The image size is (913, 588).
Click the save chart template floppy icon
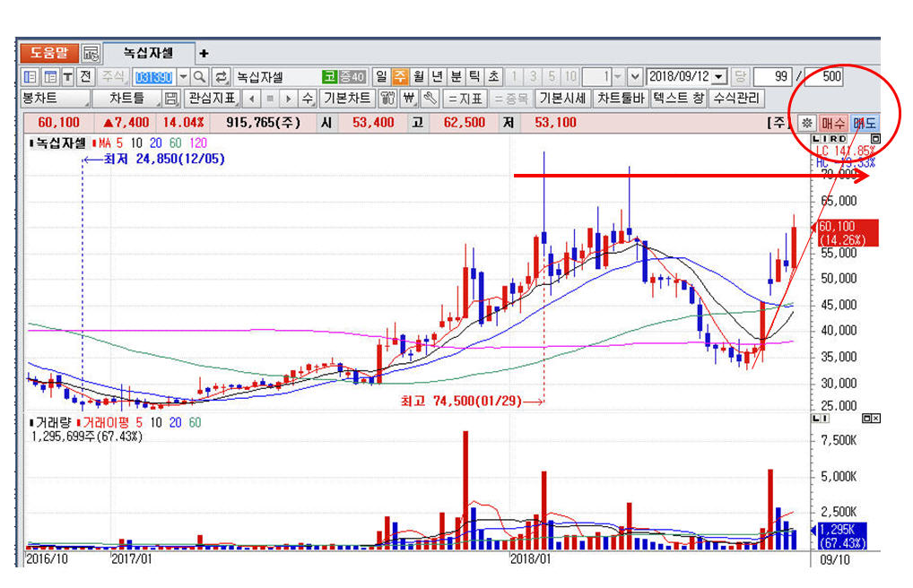171,99
